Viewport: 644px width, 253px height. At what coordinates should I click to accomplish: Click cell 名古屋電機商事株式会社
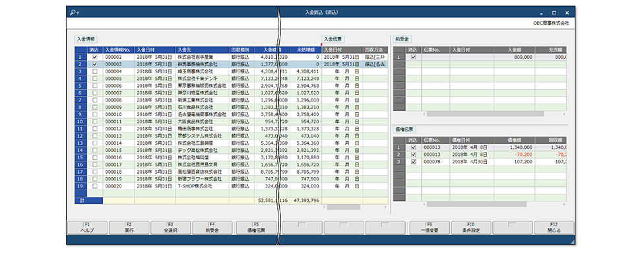click(x=202, y=114)
